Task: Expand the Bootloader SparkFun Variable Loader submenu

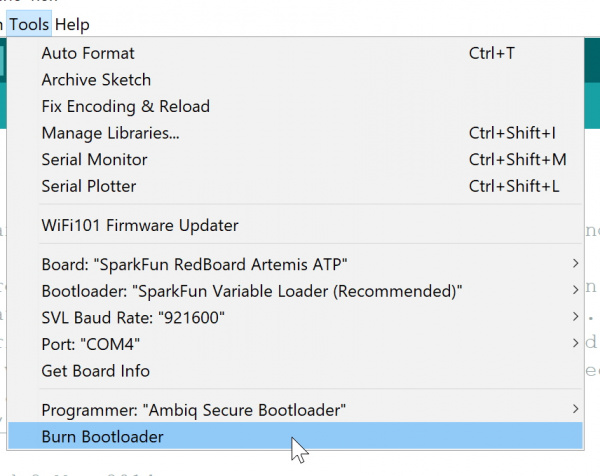Action: pyautogui.click(x=295, y=291)
